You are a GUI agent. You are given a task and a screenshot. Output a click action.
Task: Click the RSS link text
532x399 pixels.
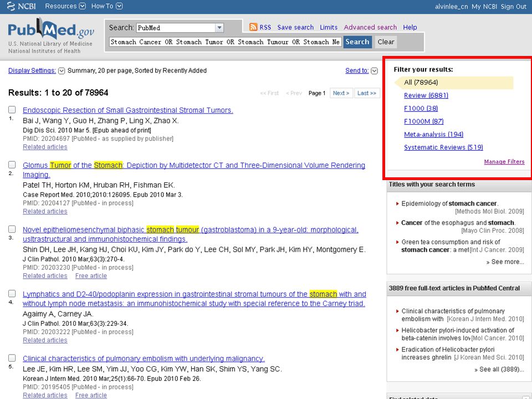coord(265,28)
